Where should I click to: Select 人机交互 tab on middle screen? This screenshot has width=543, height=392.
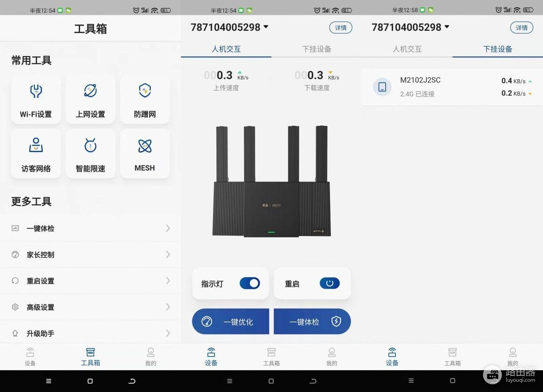click(226, 49)
